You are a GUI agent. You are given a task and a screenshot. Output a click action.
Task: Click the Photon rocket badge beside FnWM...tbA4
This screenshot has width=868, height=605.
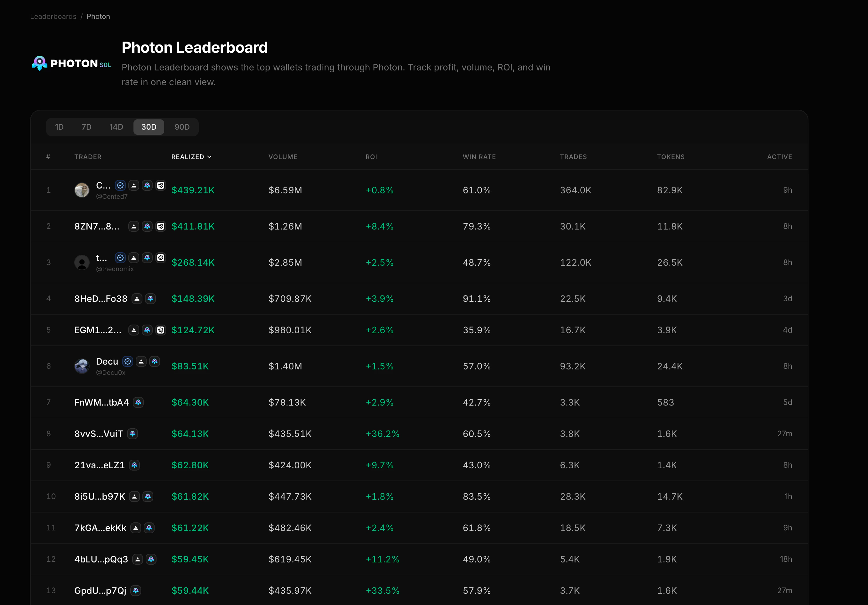click(138, 402)
